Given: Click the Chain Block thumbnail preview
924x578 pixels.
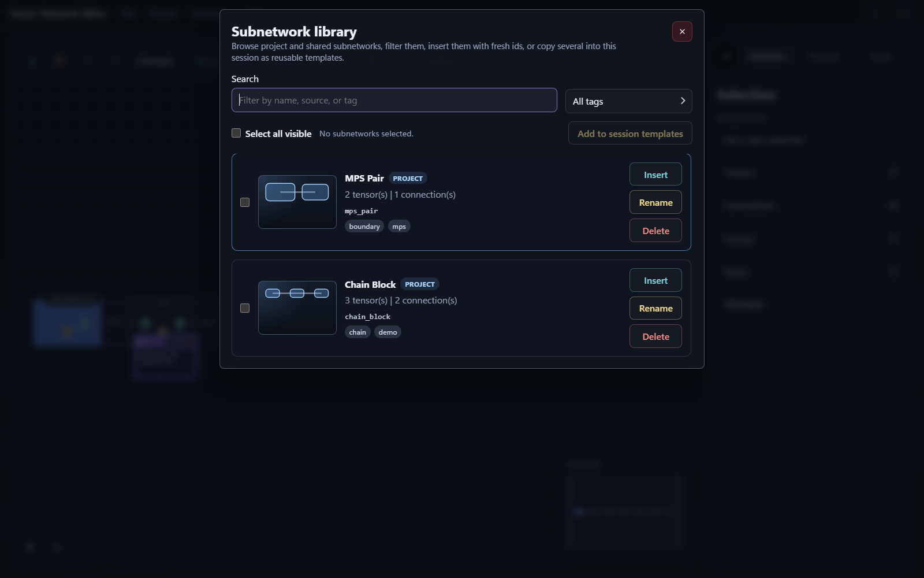Looking at the screenshot, I should (297, 307).
